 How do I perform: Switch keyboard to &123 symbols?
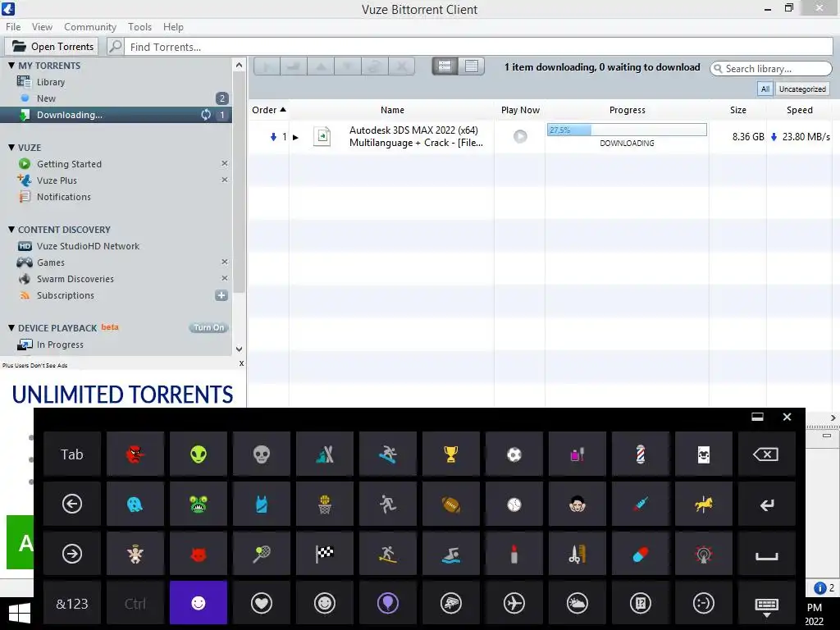click(x=72, y=603)
